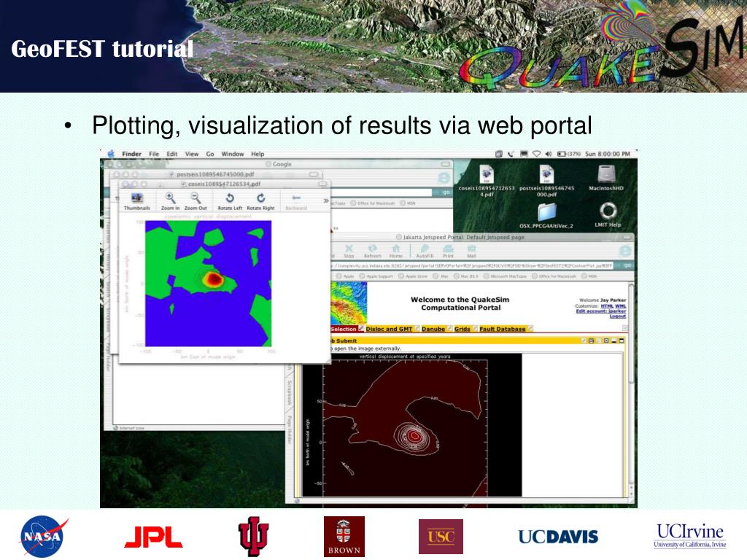Click the Logout link
Screen dimensions: 747x560
click(617, 316)
